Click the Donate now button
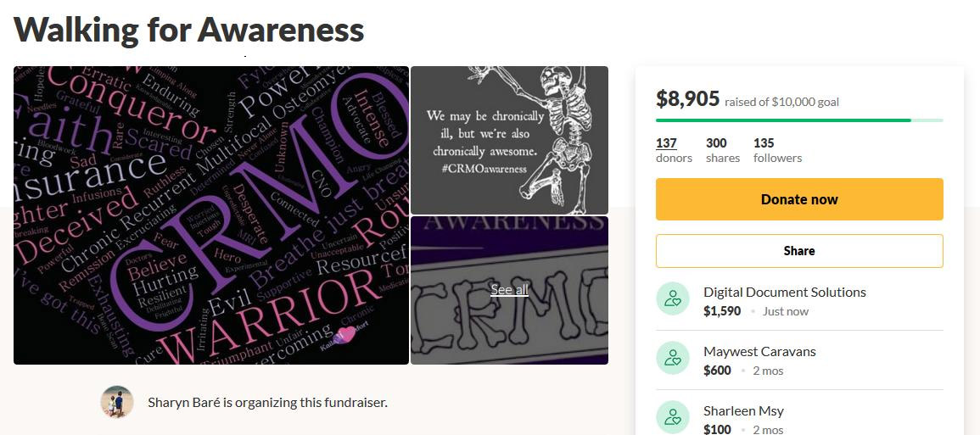Screen dimensions: 980x435 (x=799, y=199)
